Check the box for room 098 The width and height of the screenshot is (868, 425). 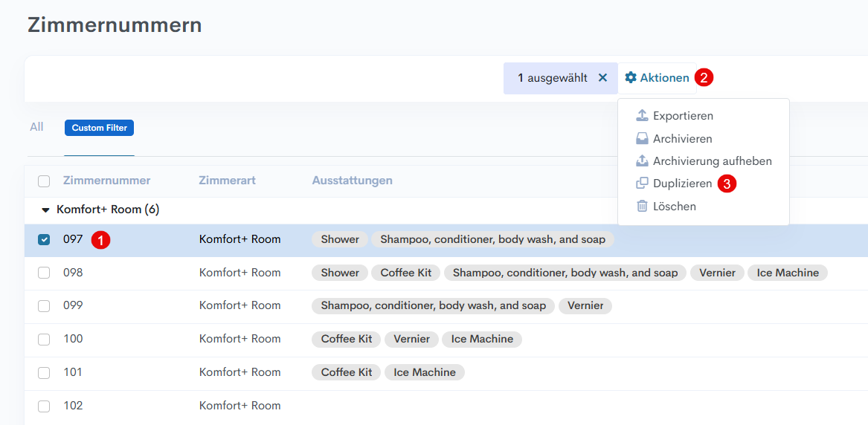tap(44, 273)
